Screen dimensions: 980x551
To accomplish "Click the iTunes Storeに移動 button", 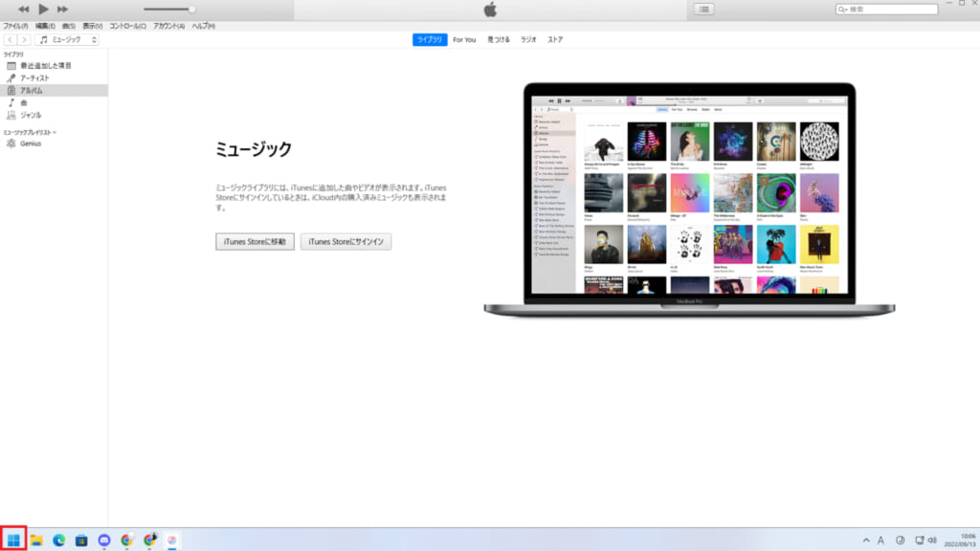I will 255,242.
